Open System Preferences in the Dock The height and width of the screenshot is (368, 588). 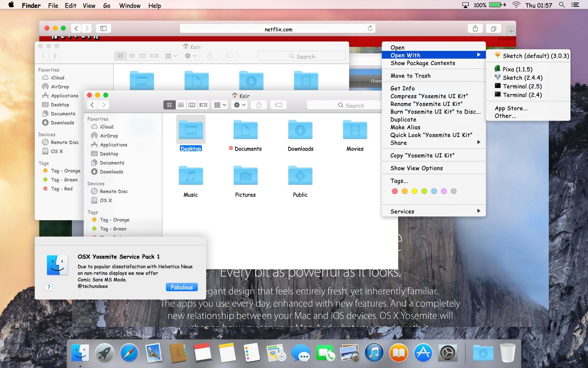(447, 353)
